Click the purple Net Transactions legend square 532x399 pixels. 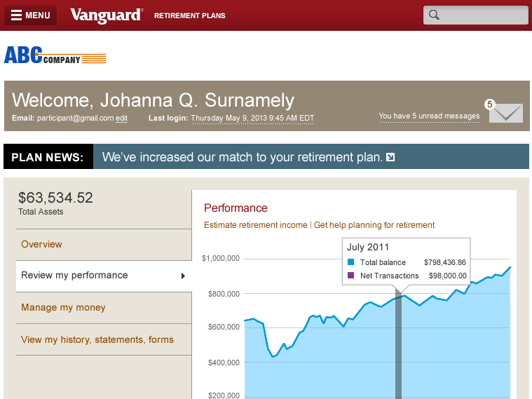351,275
